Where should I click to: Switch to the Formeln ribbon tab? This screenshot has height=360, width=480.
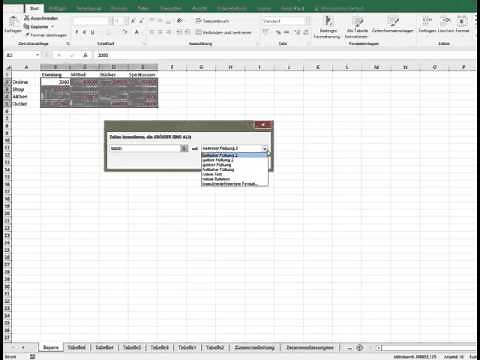pyautogui.click(x=119, y=8)
